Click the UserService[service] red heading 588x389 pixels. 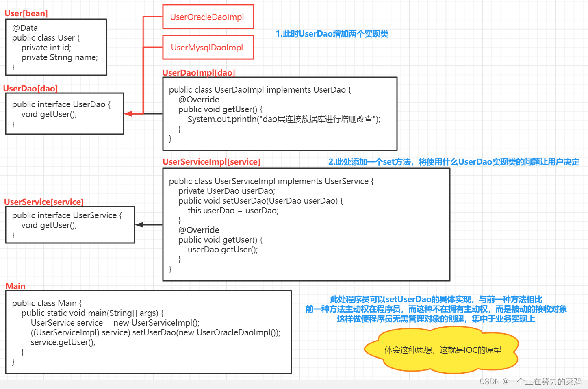44,202
